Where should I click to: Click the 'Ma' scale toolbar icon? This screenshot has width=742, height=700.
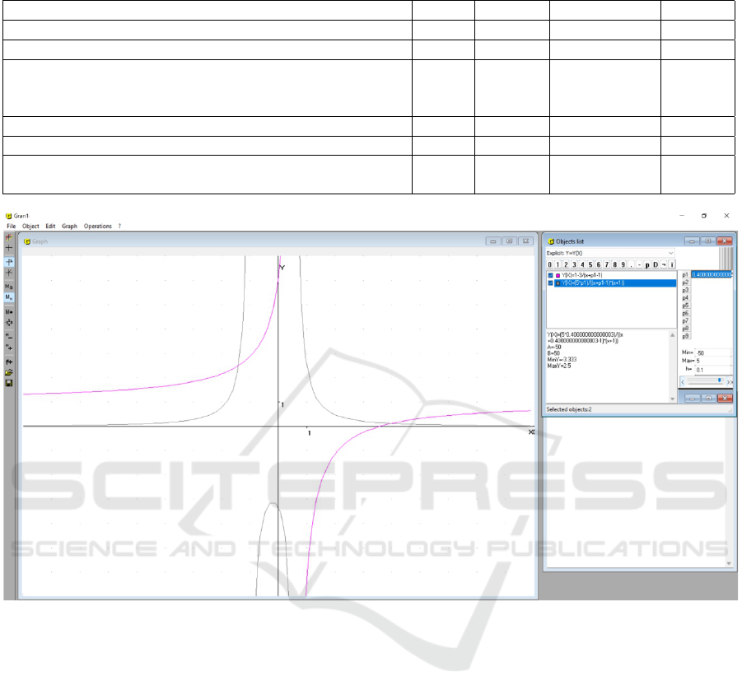point(9,287)
